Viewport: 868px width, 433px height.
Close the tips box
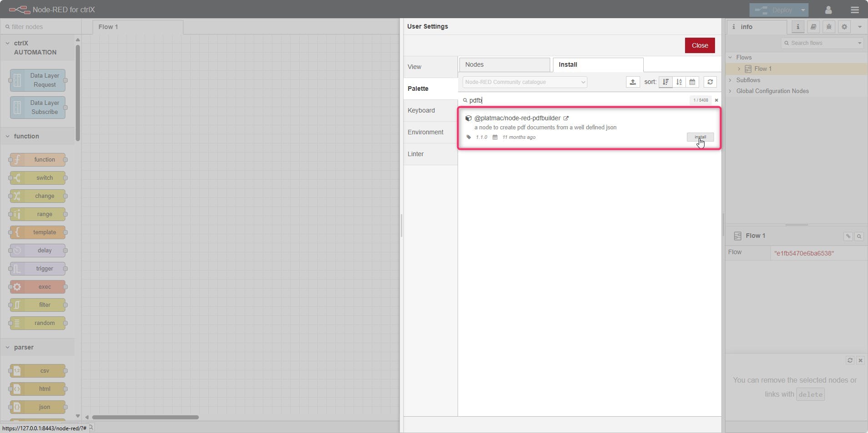coord(860,360)
